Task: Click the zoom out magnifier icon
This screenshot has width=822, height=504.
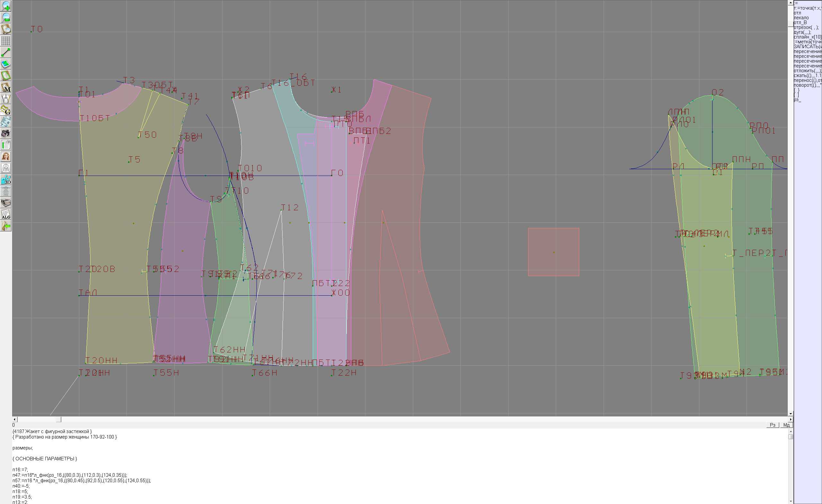Action: (x=6, y=18)
